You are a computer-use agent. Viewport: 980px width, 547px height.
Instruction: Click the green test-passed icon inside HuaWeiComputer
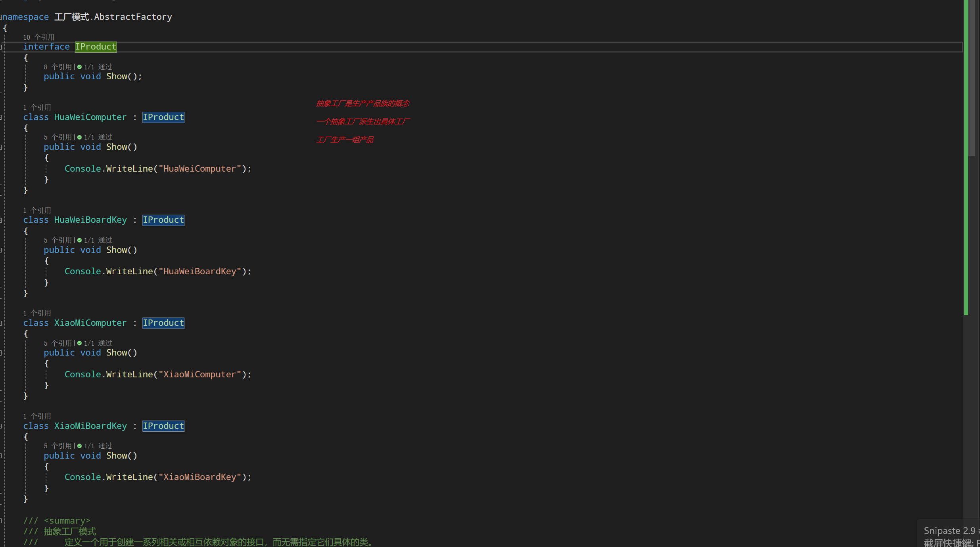pyautogui.click(x=80, y=137)
